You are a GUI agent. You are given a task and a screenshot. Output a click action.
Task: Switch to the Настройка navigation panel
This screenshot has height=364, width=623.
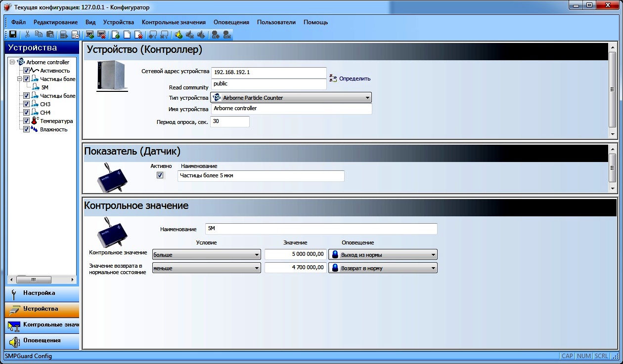point(42,293)
